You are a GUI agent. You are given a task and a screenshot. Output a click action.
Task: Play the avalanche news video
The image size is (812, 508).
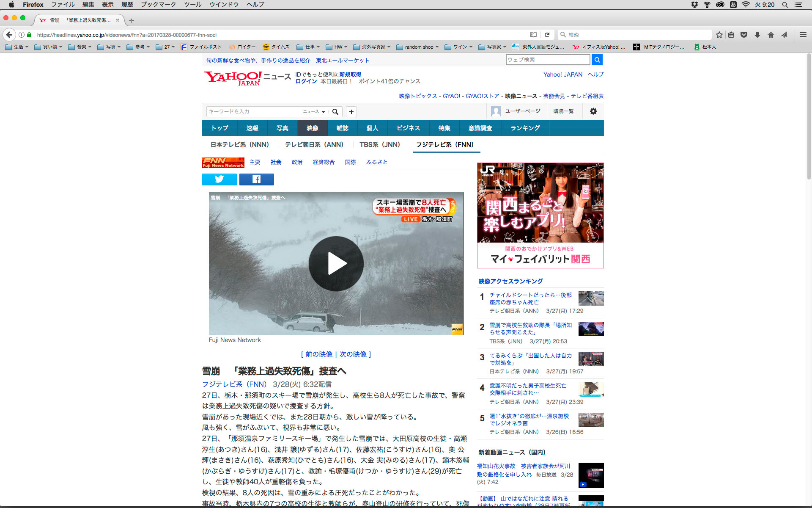click(x=336, y=264)
